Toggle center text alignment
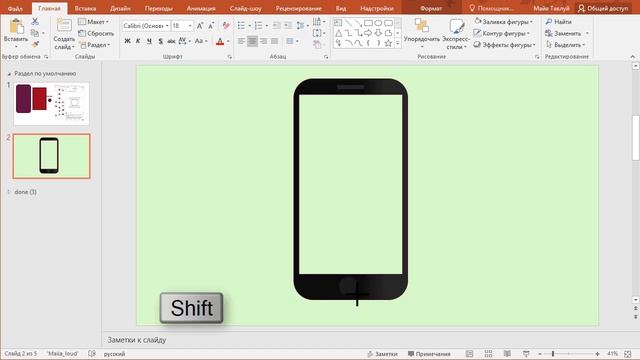This screenshot has height=360, width=640. pyautogui.click(x=252, y=41)
